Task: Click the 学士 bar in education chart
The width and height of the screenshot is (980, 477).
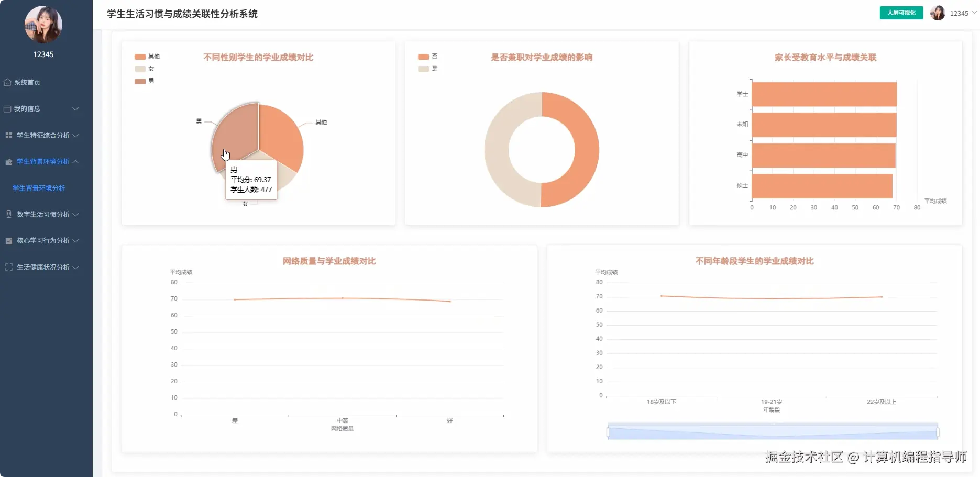Action: [824, 94]
